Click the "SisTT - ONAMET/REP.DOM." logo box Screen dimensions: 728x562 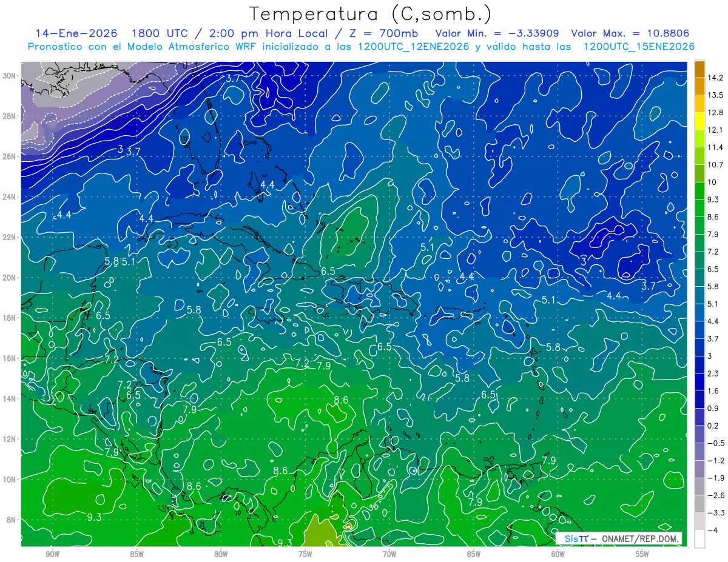tap(619, 538)
